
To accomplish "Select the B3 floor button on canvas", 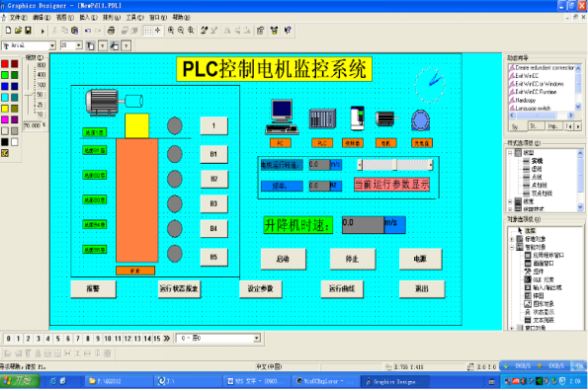I will [x=213, y=204].
